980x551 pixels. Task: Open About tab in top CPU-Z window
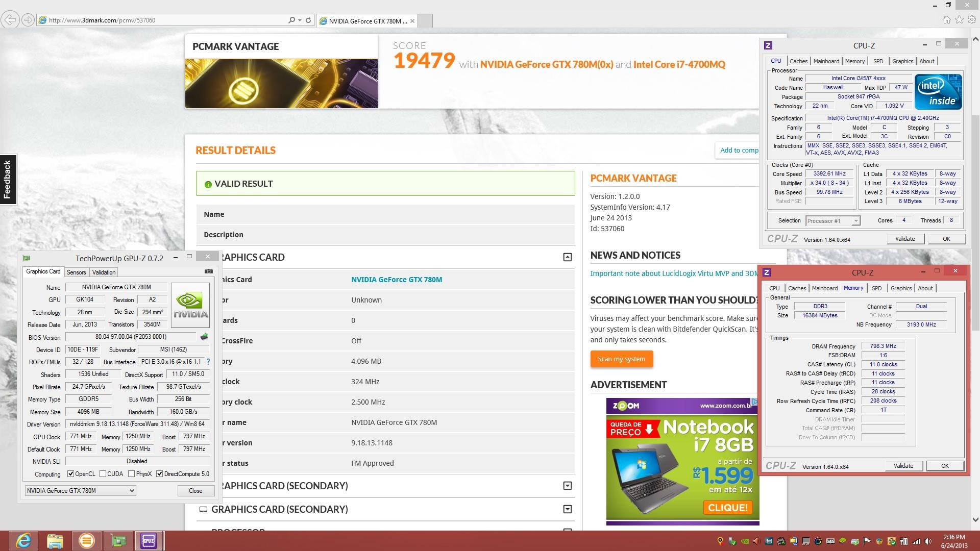pyautogui.click(x=927, y=61)
